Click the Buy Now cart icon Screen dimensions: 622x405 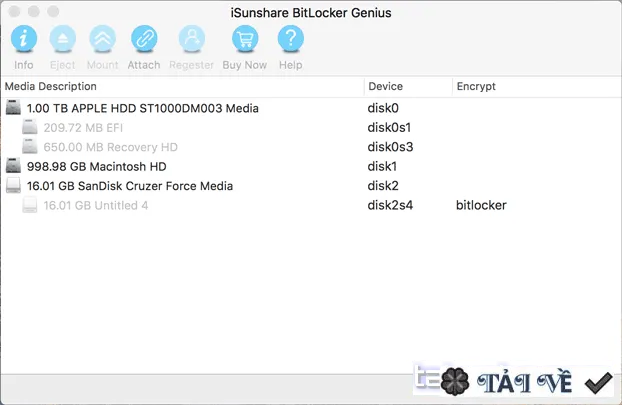245,38
